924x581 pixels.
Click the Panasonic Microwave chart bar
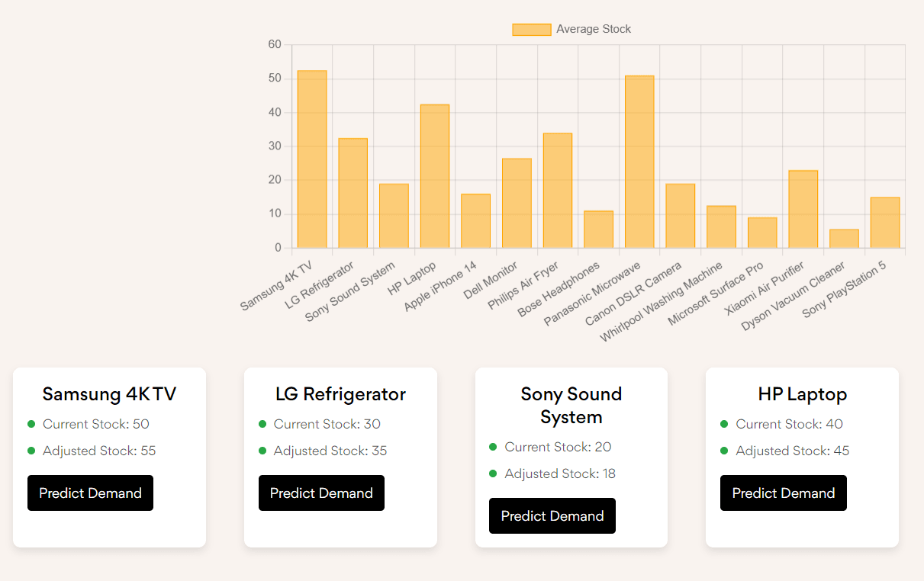click(x=639, y=162)
